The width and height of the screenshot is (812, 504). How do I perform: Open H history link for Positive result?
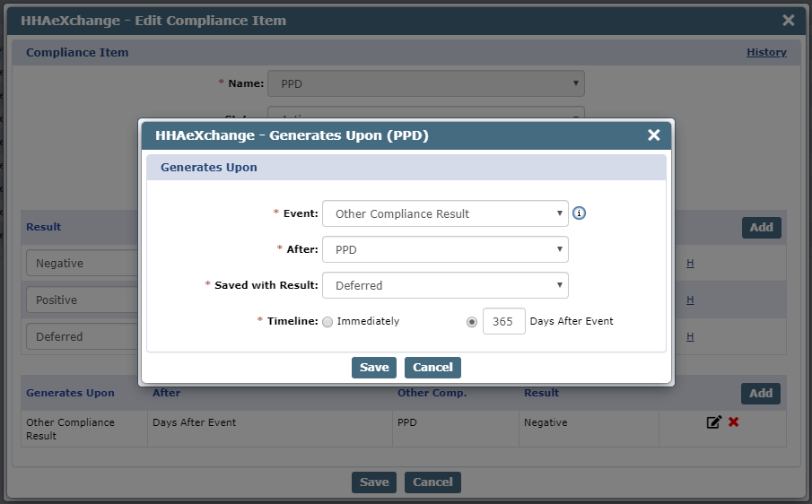tap(690, 300)
